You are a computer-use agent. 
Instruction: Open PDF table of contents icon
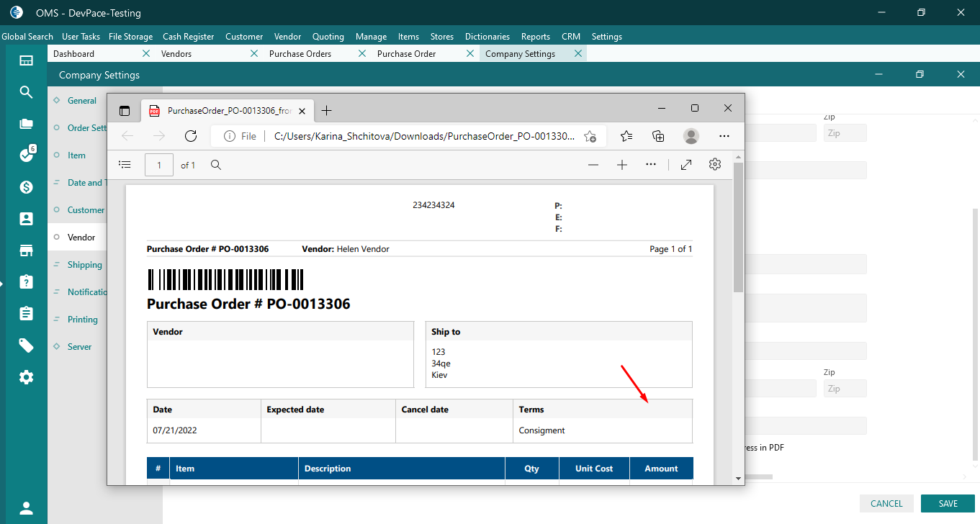click(x=125, y=165)
